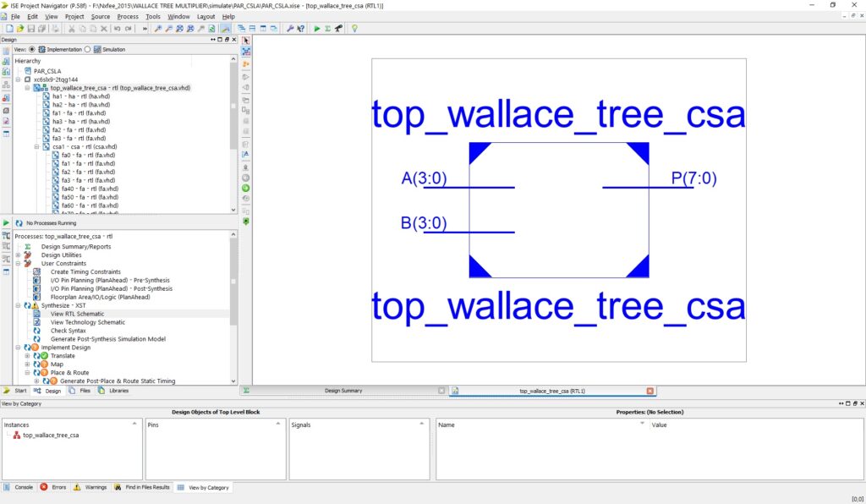Open the Process menu
The image size is (866, 504).
127,16
